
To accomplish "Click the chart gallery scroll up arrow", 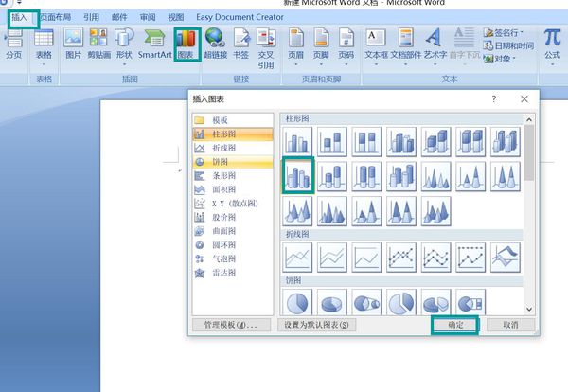I will coord(529,119).
